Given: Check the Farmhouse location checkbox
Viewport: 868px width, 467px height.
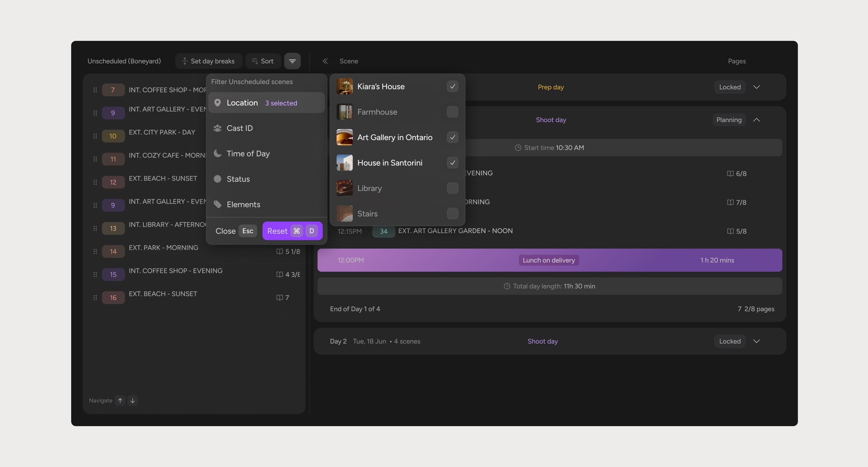Looking at the screenshot, I should (x=452, y=112).
